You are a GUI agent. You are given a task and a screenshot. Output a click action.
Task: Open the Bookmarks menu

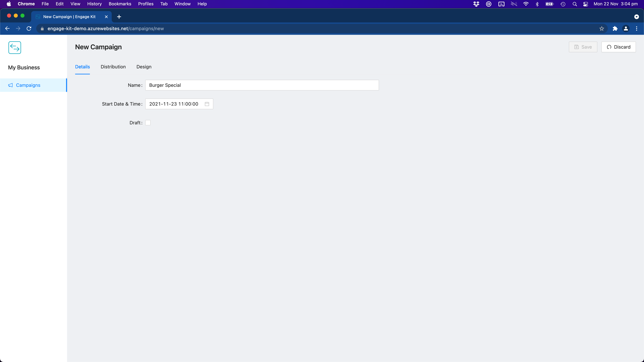coord(120,4)
